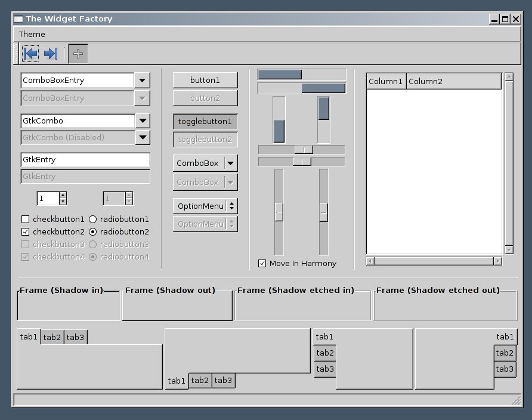Select tab2 in the right-tabbed notebook
This screenshot has height=420, width=532.
505,353
